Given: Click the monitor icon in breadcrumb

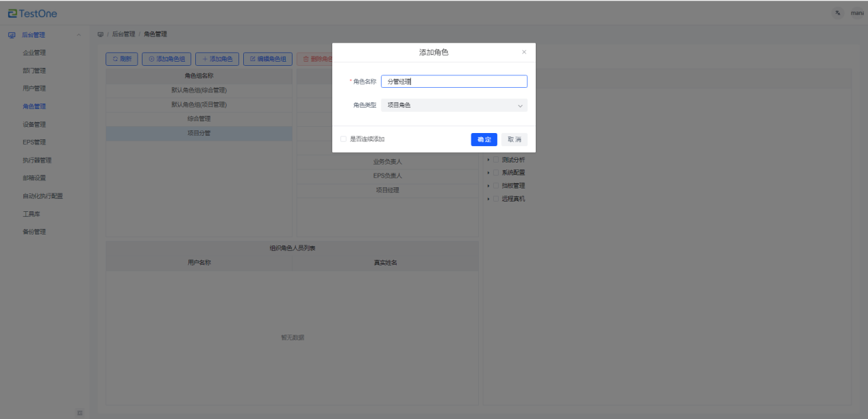Looking at the screenshot, I should [101, 34].
